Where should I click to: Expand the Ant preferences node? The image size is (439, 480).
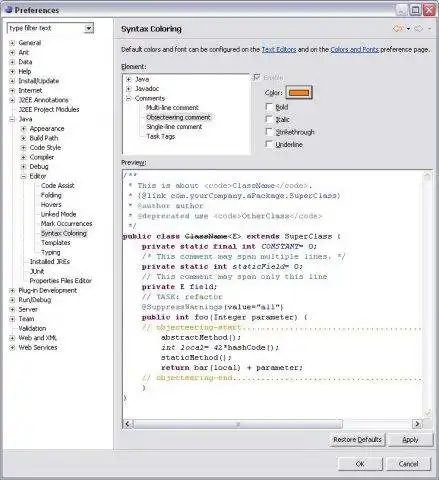click(x=12, y=53)
